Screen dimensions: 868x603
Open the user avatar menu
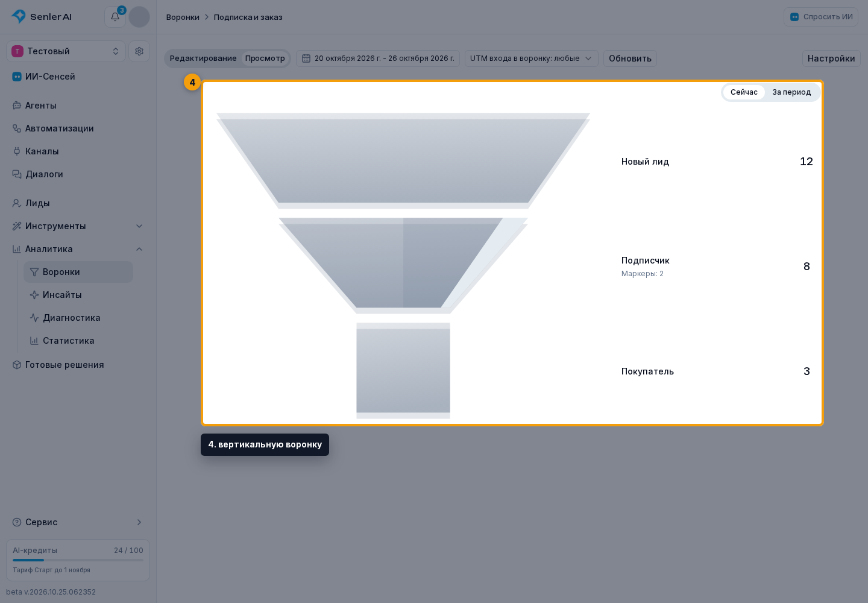click(x=139, y=17)
